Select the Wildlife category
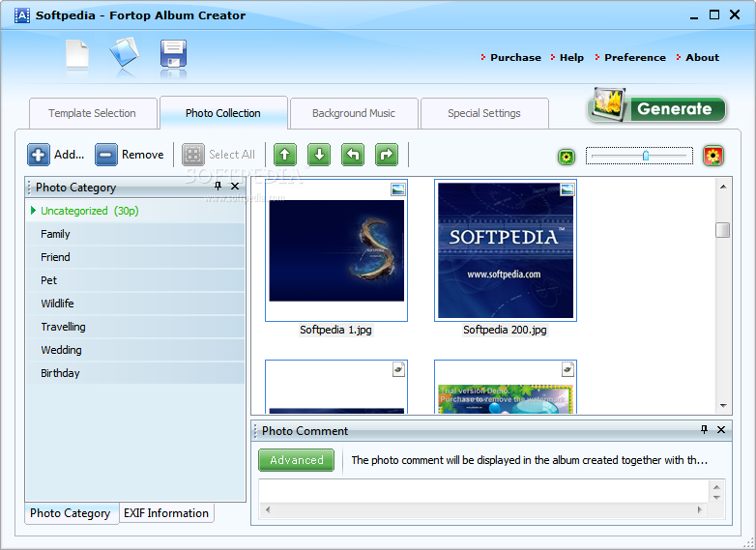 click(137, 304)
